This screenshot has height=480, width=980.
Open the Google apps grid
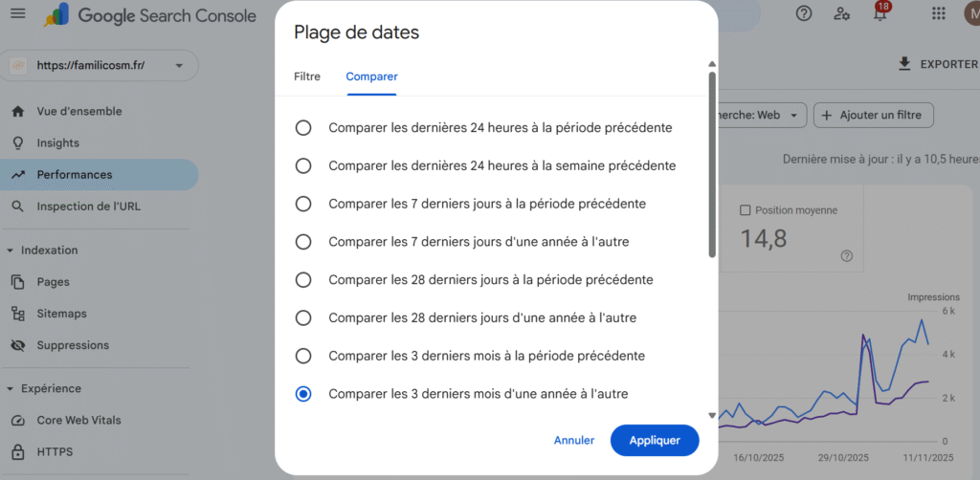tap(938, 14)
